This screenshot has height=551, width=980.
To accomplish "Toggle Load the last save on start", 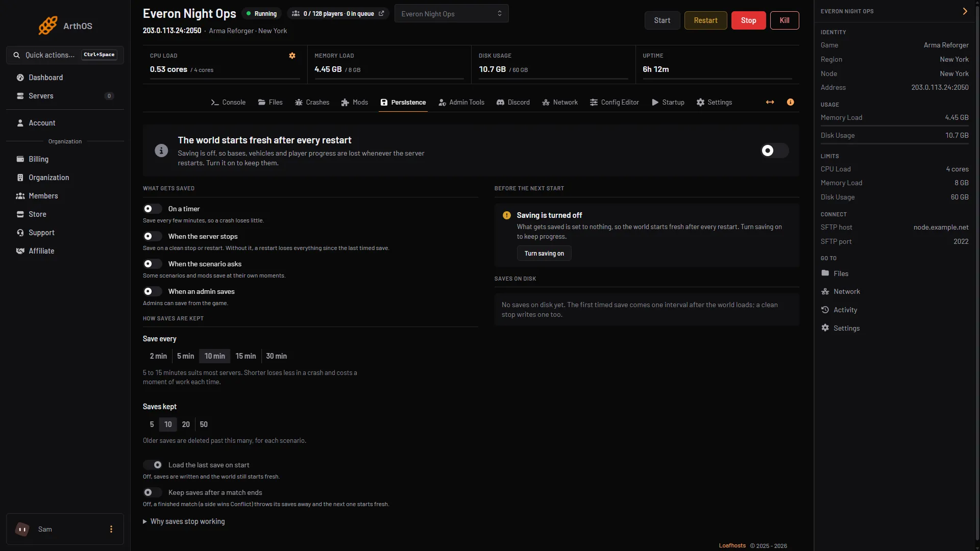I will [153, 465].
